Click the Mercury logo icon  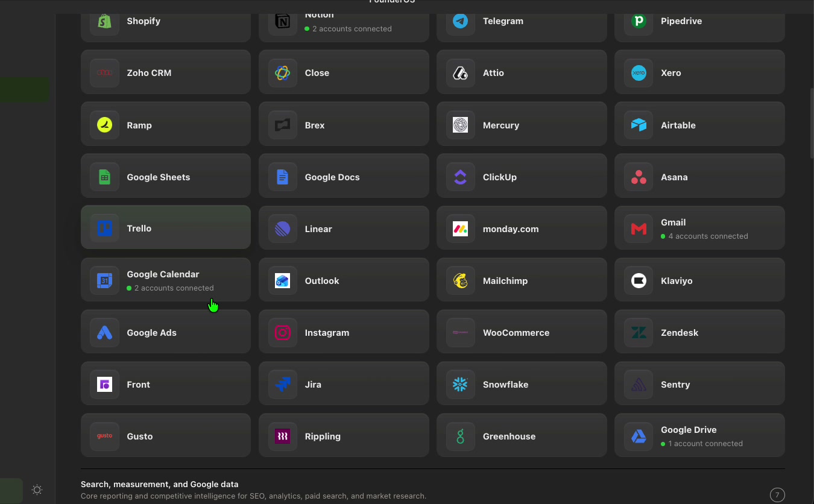(461, 125)
